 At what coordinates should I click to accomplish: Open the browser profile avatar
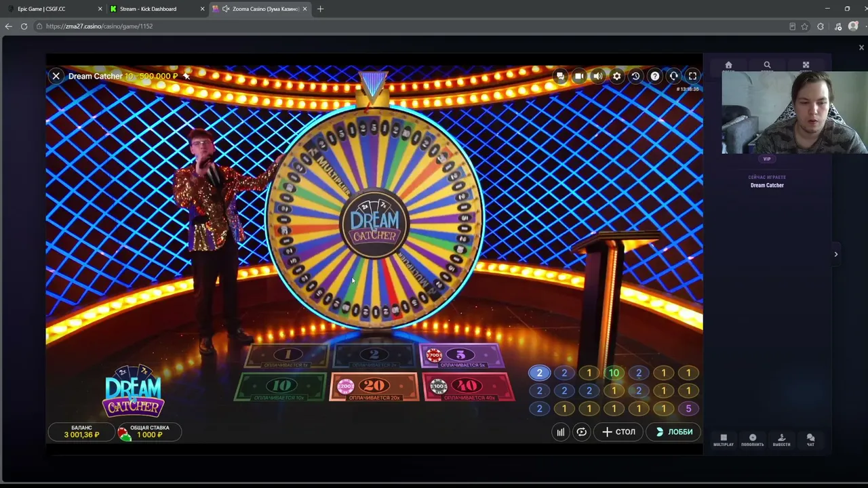pyautogui.click(x=853, y=26)
